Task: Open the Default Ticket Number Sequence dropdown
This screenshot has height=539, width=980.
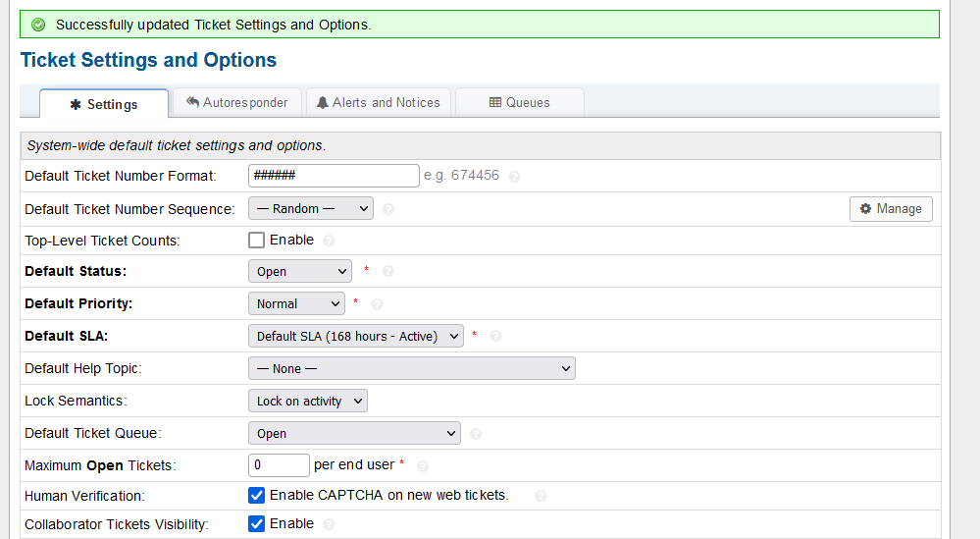Action: [x=310, y=208]
